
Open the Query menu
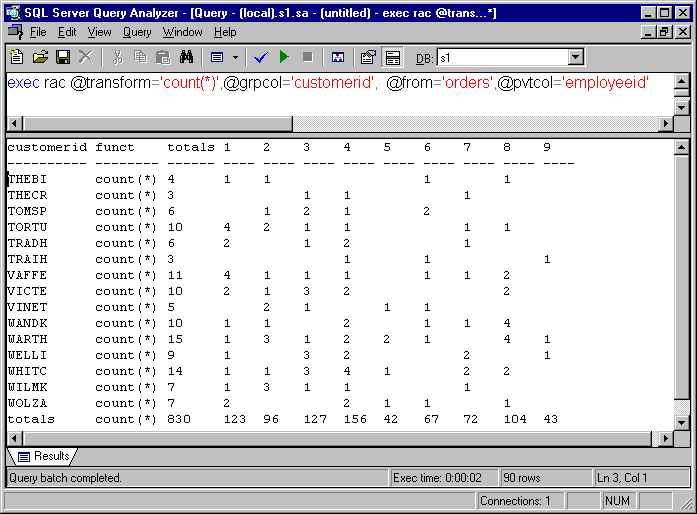[137, 32]
